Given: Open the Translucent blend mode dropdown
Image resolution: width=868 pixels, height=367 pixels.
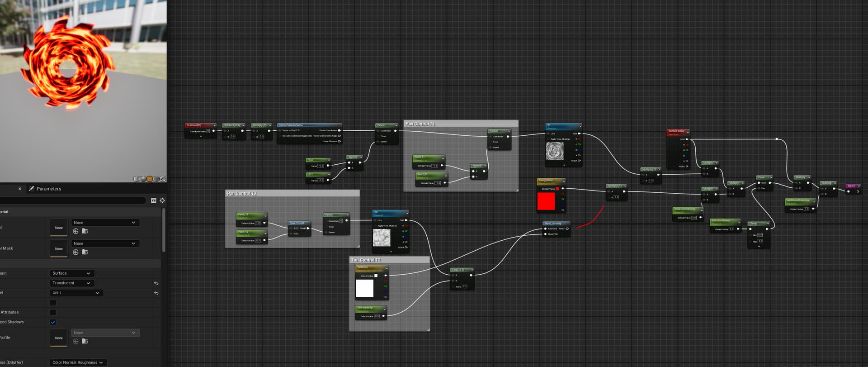Looking at the screenshot, I should pos(72,283).
